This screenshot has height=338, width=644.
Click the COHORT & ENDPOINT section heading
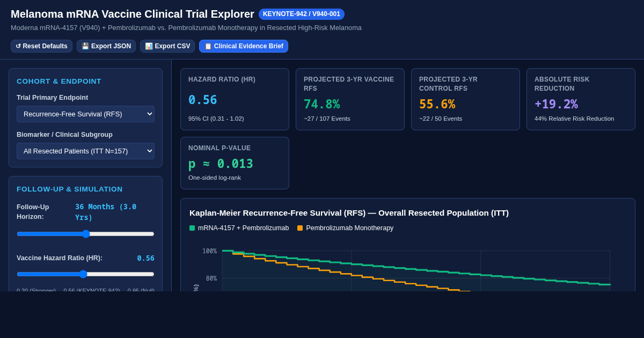pyautogui.click(x=59, y=82)
